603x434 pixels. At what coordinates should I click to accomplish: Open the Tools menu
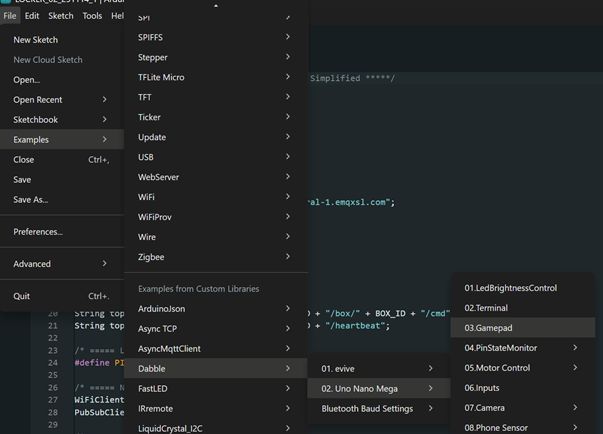[x=92, y=16]
